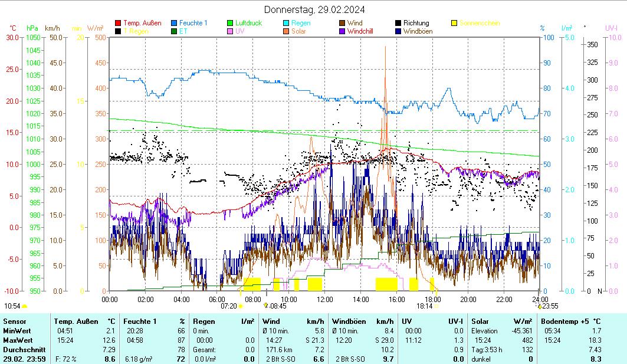Click the ET legend label
Screen dimensions: 627x364
183,31
